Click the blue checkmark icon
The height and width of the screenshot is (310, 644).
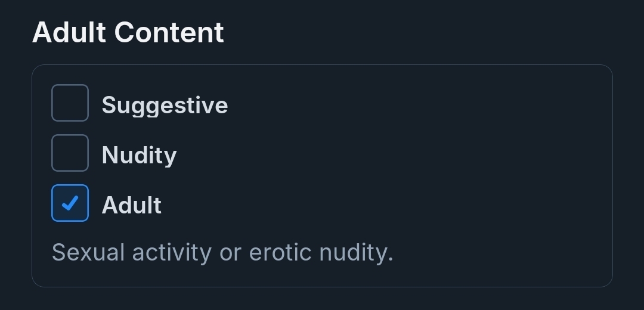pos(70,203)
